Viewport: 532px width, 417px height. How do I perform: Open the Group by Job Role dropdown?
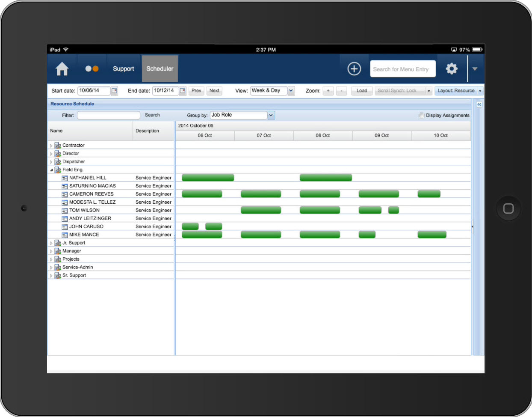pos(271,115)
